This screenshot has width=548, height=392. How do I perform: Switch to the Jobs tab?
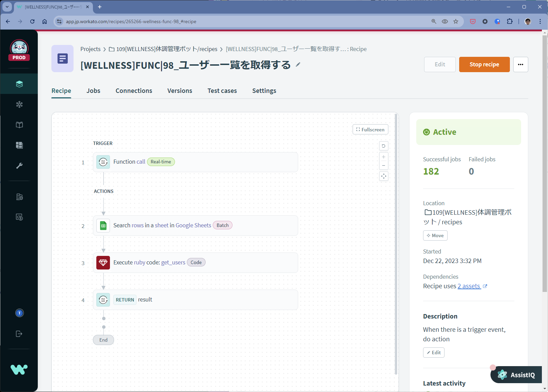93,91
